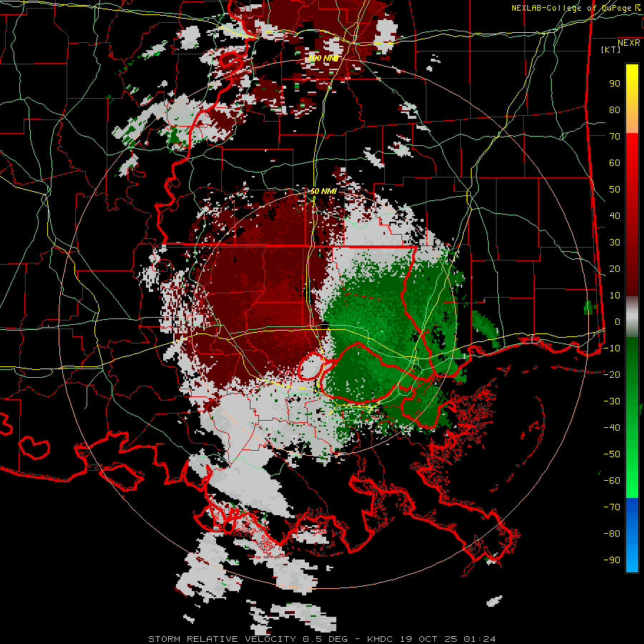The height and width of the screenshot is (644, 644).
Task: Click the "100 NMI" range ring label
Action: tap(323, 59)
